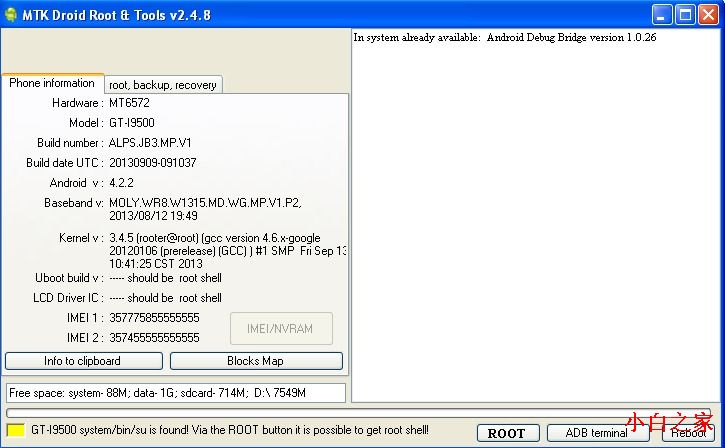Image resolution: width=725 pixels, height=448 pixels.
Task: Click the yellow status indicator square
Action: (x=16, y=430)
